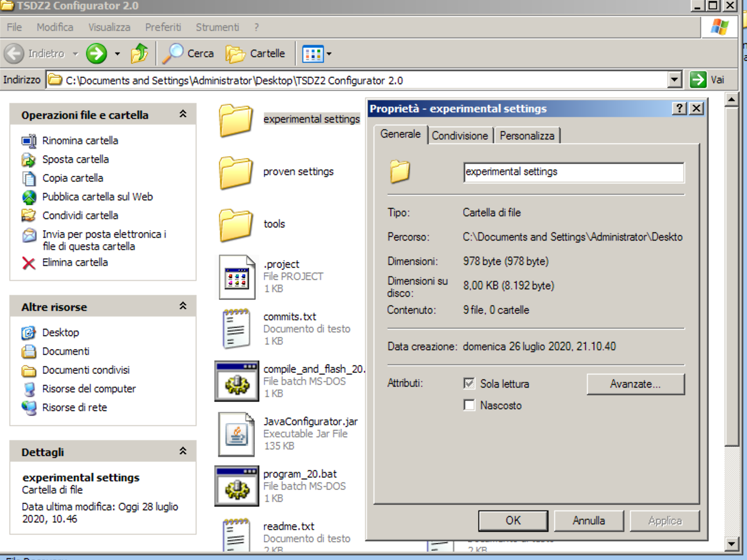Close the Proprietà dialog
The image size is (747, 560).
point(696,109)
